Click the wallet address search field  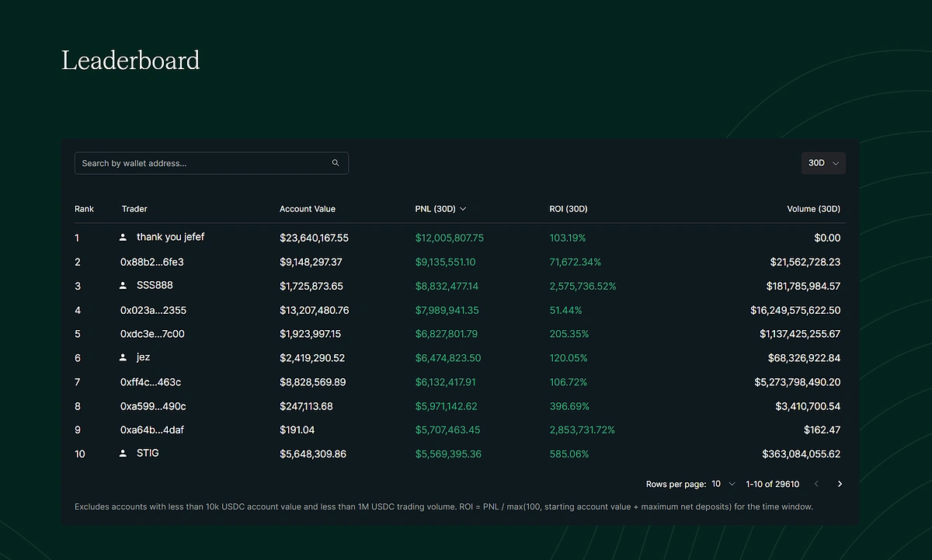point(194,163)
